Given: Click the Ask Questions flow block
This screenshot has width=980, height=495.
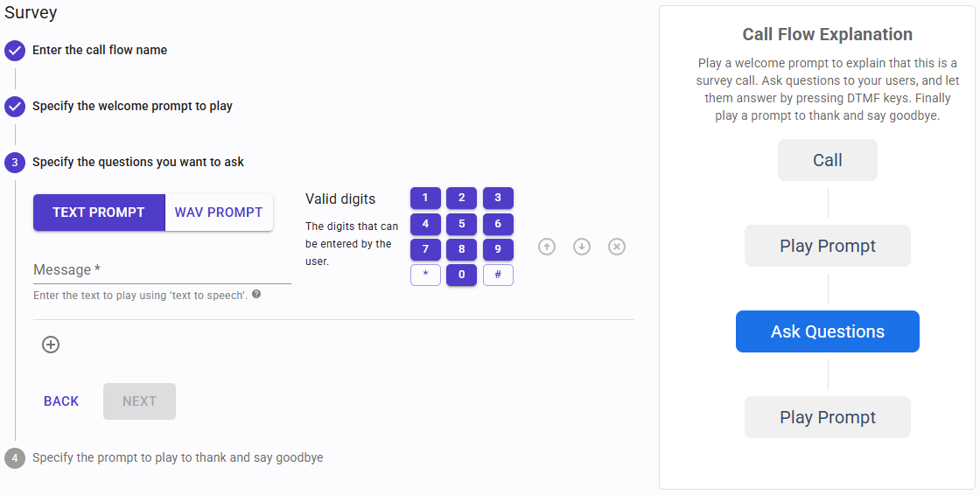Looking at the screenshot, I should coord(827,331).
